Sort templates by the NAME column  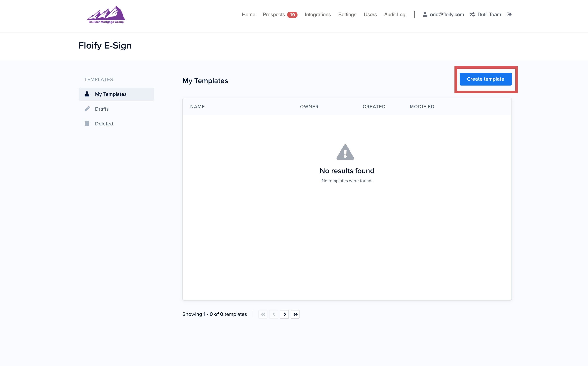[x=197, y=107]
